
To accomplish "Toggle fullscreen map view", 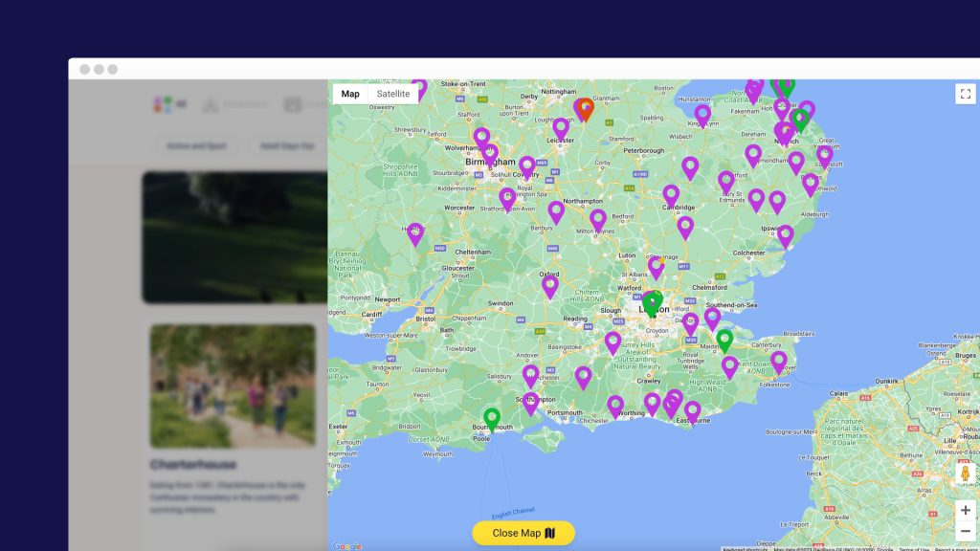I will (x=965, y=94).
